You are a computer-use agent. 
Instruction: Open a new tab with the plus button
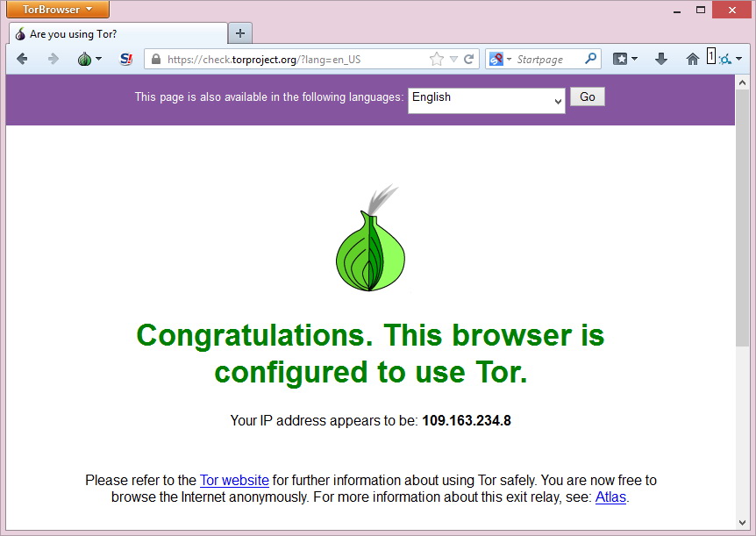240,33
